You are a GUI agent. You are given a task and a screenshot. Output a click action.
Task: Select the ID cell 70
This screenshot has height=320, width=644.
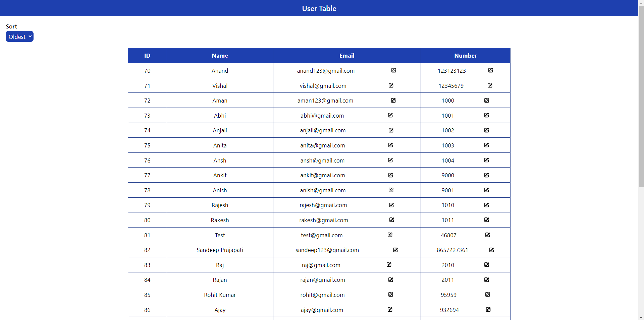click(147, 71)
